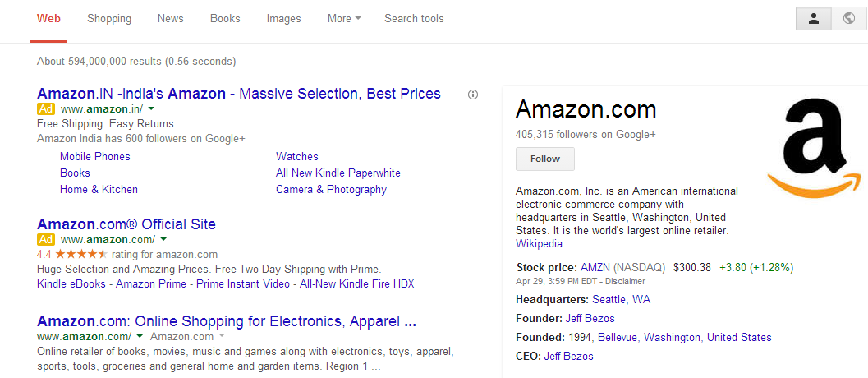Open the Amazon Prime sitelink
The width and height of the screenshot is (868, 378).
coord(152,283)
